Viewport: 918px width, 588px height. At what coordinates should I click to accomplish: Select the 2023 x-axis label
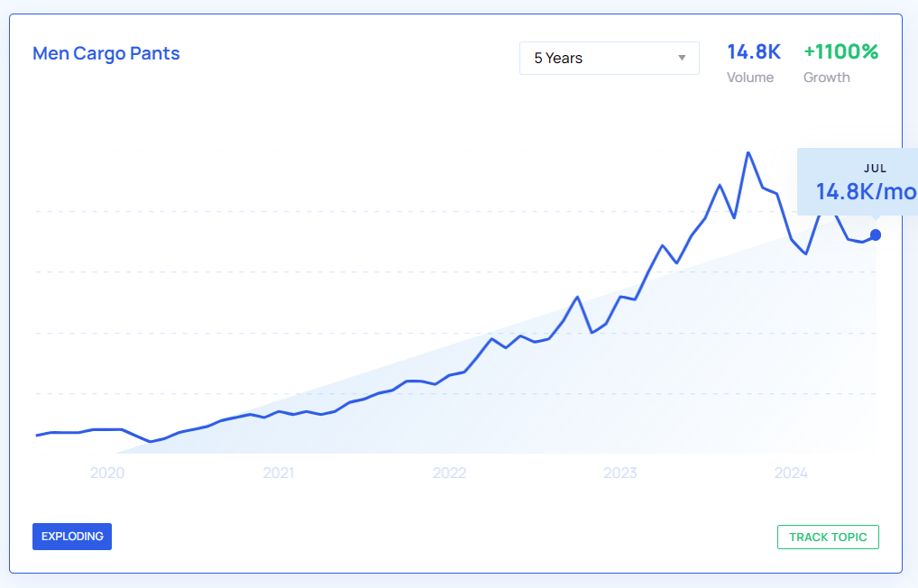(620, 473)
